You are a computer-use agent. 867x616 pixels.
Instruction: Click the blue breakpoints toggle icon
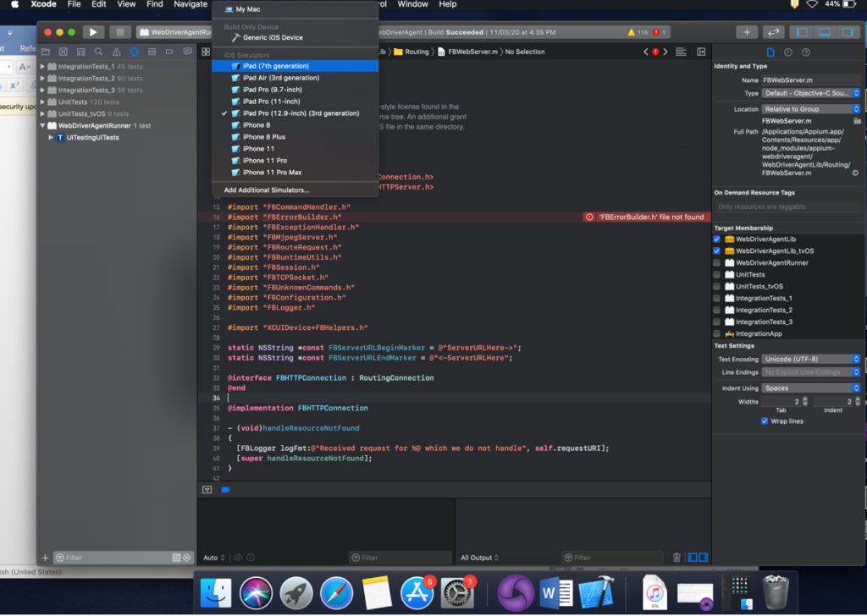[225, 489]
